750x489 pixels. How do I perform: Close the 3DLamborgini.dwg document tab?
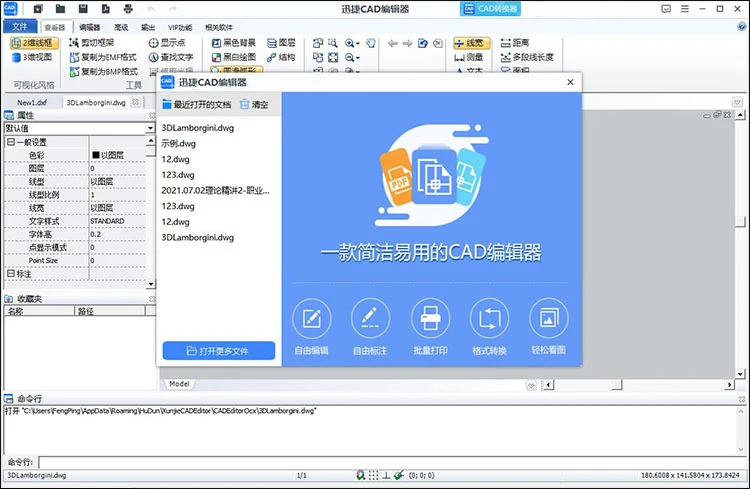coord(135,102)
